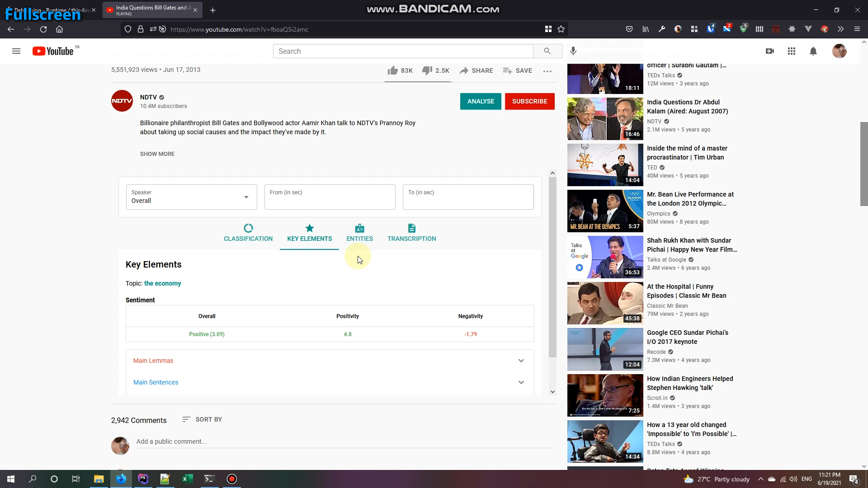Open more actions three-dot menu
Screen dimensions: 868x488
coord(547,71)
